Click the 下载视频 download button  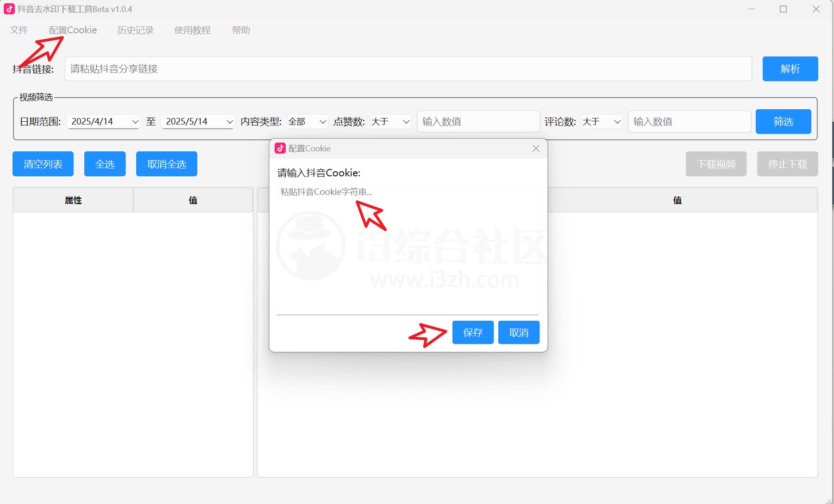[x=715, y=163]
